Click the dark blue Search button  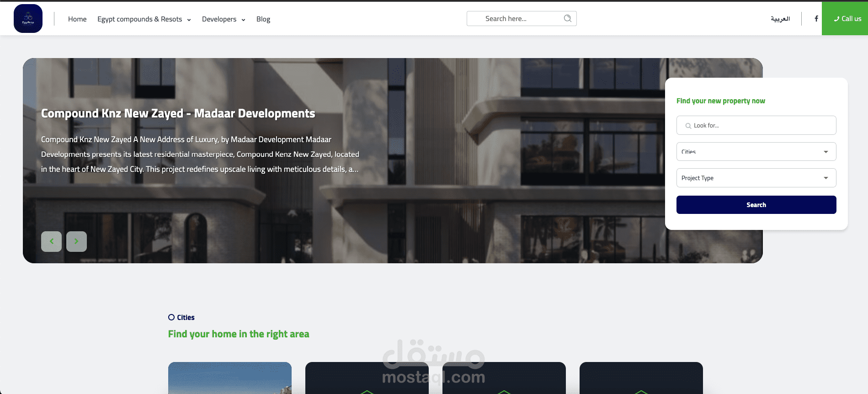coord(756,205)
